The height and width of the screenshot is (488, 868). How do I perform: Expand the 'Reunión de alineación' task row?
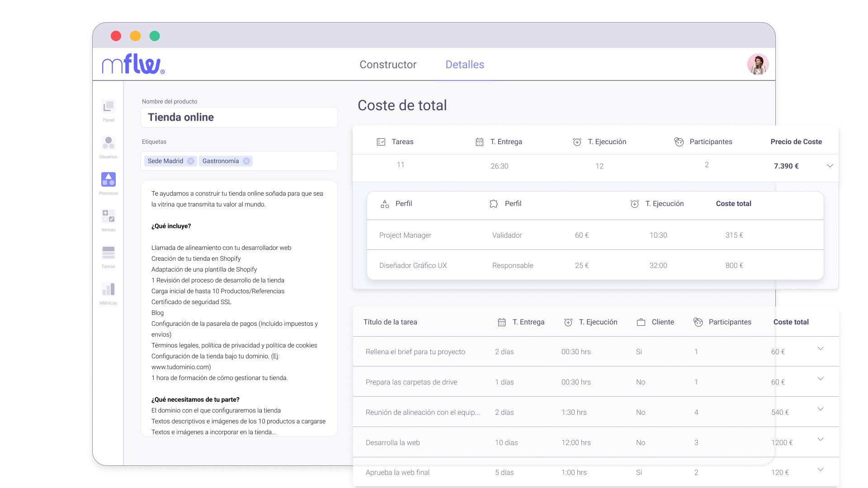[x=821, y=409]
